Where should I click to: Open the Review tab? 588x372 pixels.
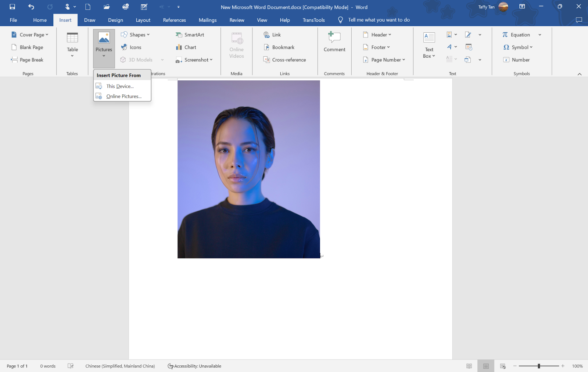(x=237, y=20)
